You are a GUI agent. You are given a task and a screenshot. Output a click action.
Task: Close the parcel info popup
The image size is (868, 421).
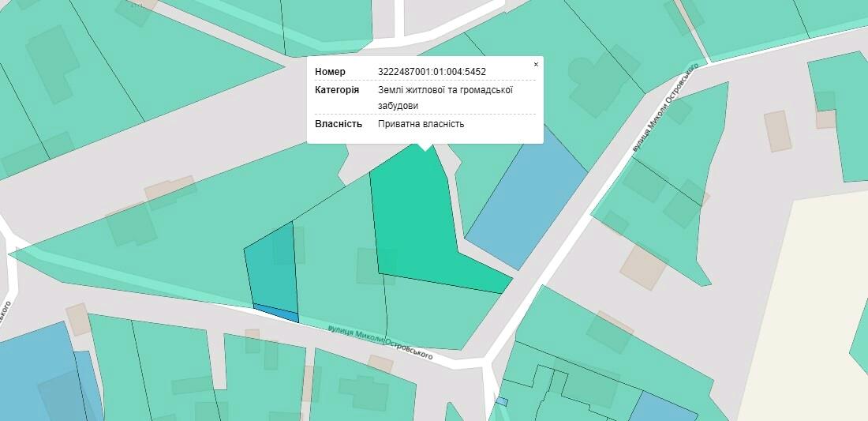[x=536, y=65]
